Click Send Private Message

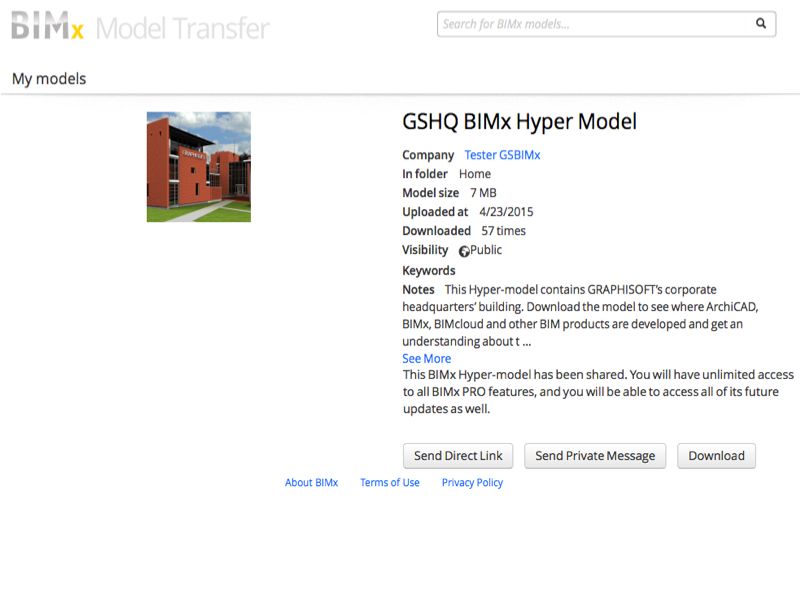pyautogui.click(x=595, y=456)
